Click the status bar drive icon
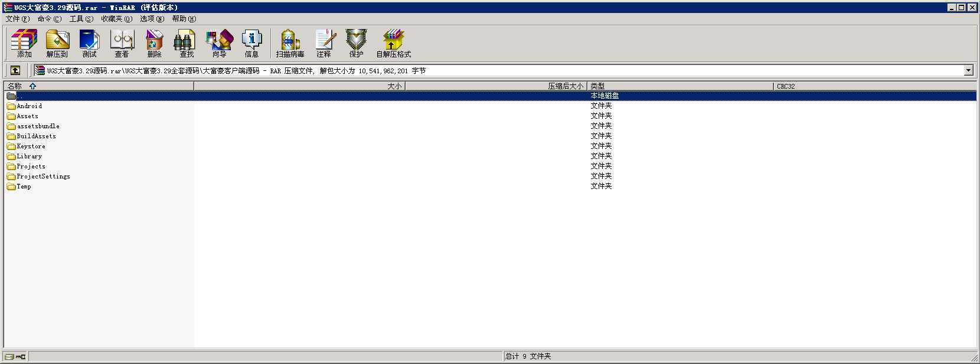The image size is (980, 364). click(10, 356)
